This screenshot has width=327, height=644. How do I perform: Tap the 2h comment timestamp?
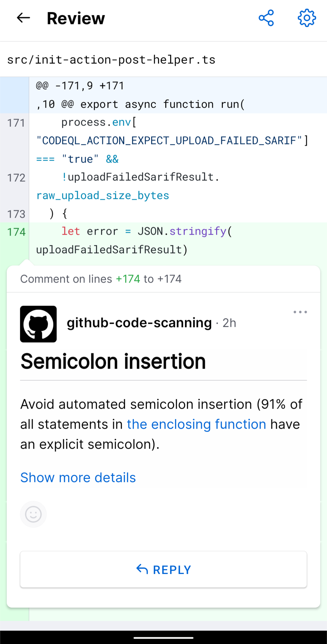(x=229, y=323)
